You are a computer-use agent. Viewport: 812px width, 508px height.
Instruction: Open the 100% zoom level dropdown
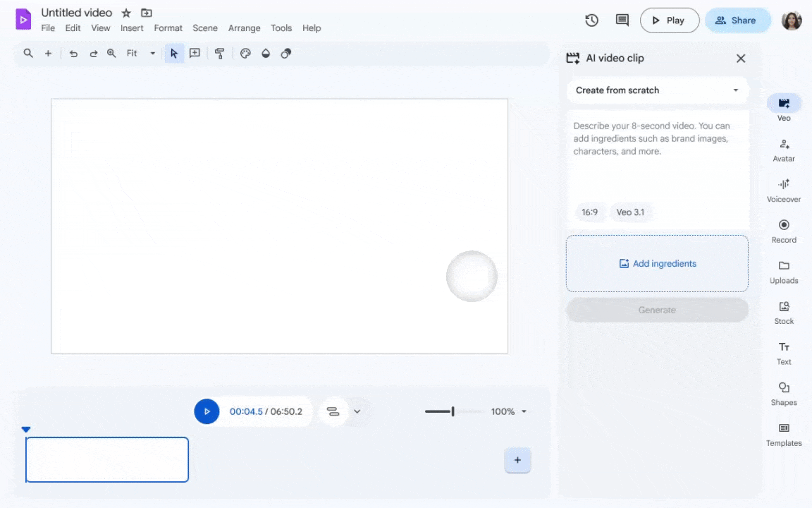[509, 411]
